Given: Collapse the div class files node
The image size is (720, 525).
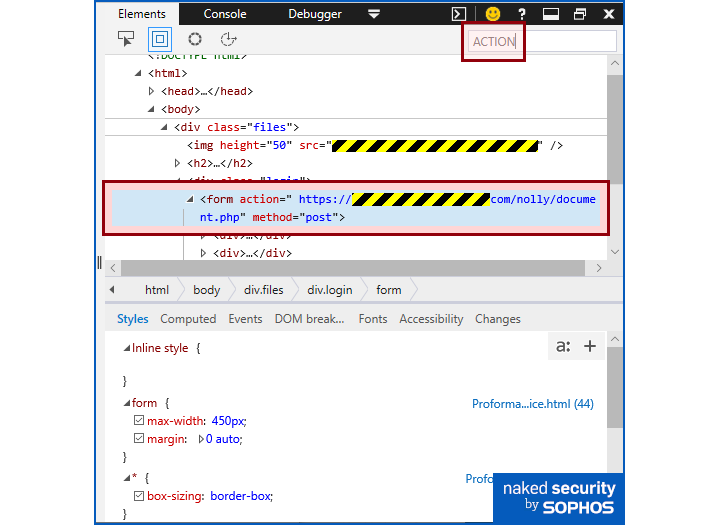Looking at the screenshot, I should click(x=164, y=127).
